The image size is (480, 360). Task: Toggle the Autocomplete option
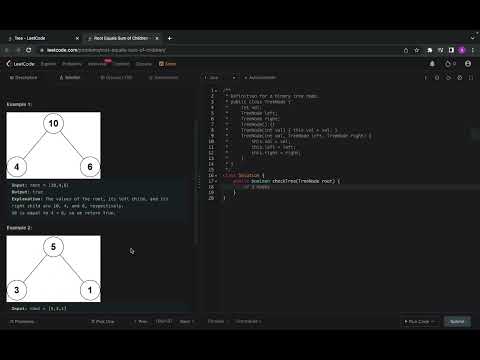[260, 78]
